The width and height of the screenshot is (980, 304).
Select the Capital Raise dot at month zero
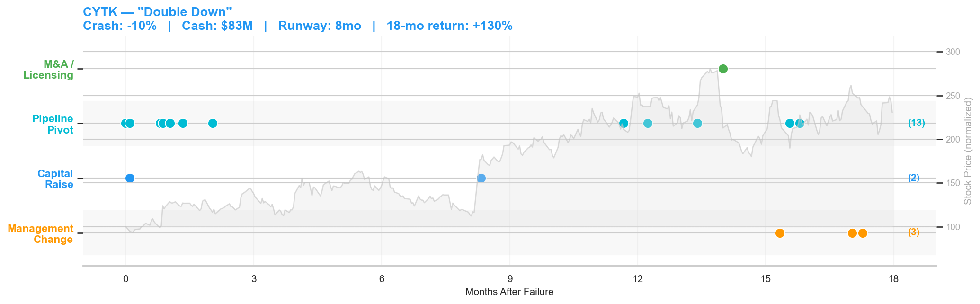click(x=130, y=178)
